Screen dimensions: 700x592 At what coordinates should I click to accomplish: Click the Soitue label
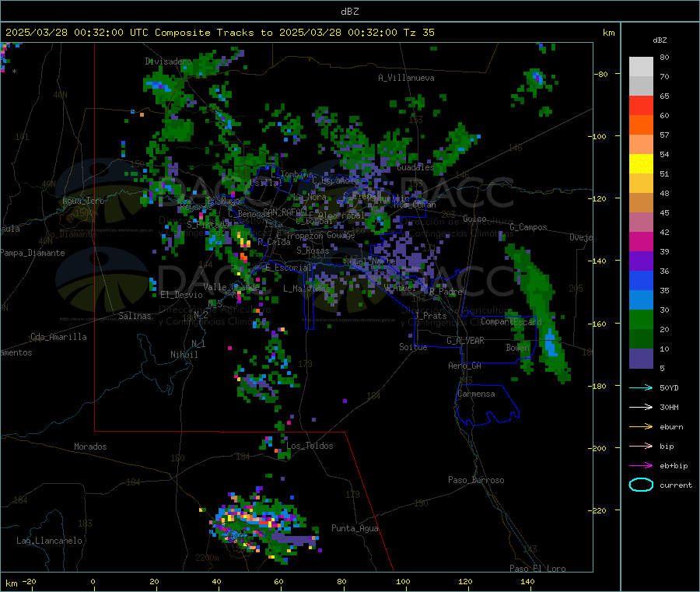pos(413,347)
